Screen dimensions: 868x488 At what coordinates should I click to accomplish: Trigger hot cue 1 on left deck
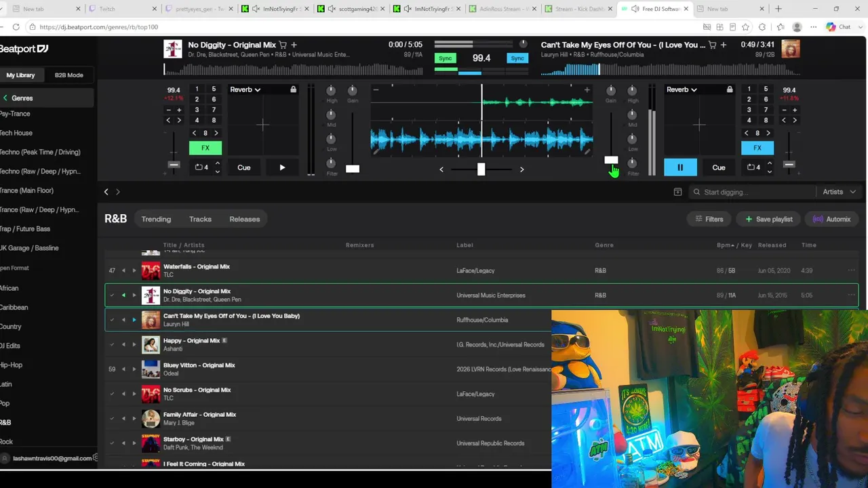pyautogui.click(x=197, y=89)
